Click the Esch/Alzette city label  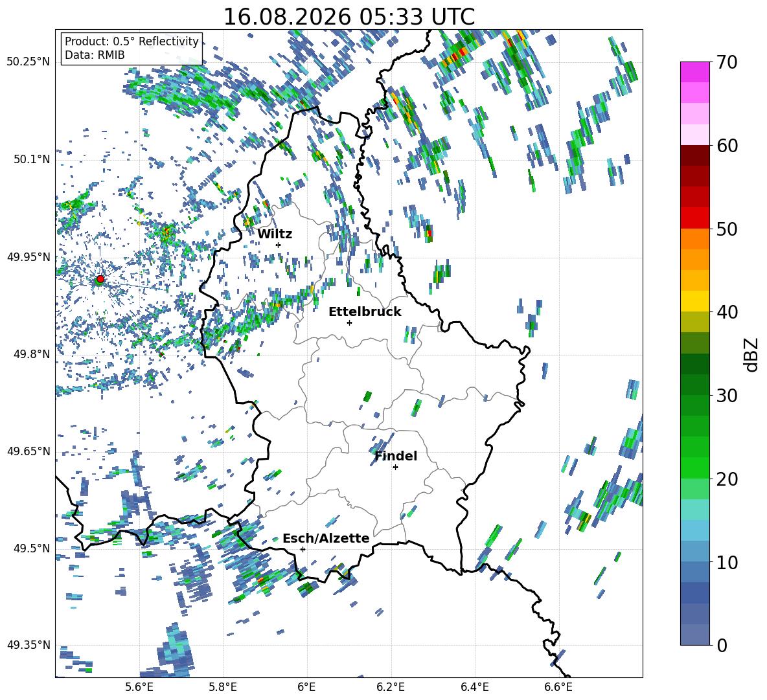326,539
